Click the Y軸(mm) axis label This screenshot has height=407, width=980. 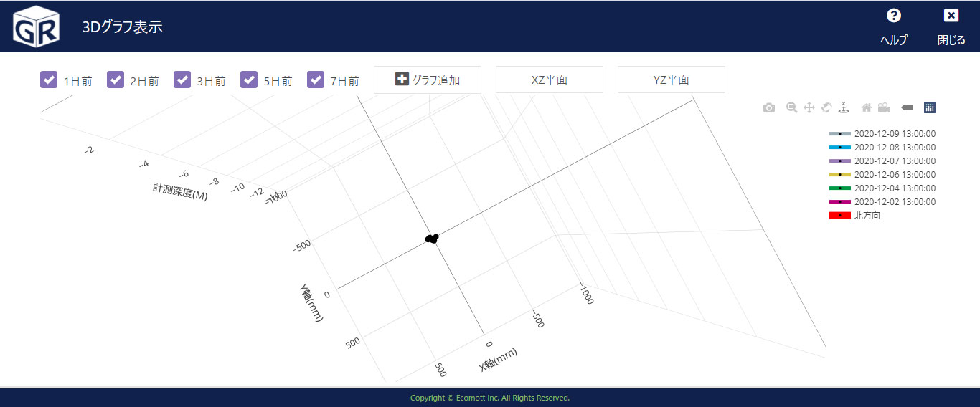click(x=310, y=303)
